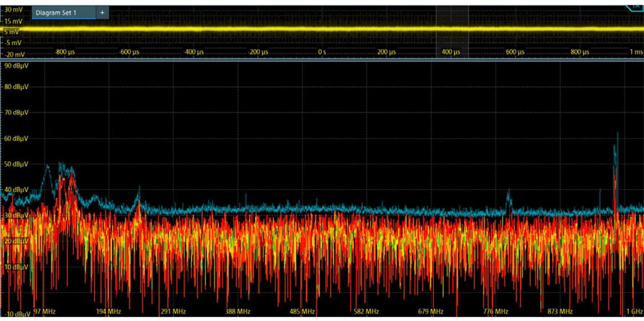644x321 pixels.
Task: Click the 50 dBµV scale label
Action: 16,164
